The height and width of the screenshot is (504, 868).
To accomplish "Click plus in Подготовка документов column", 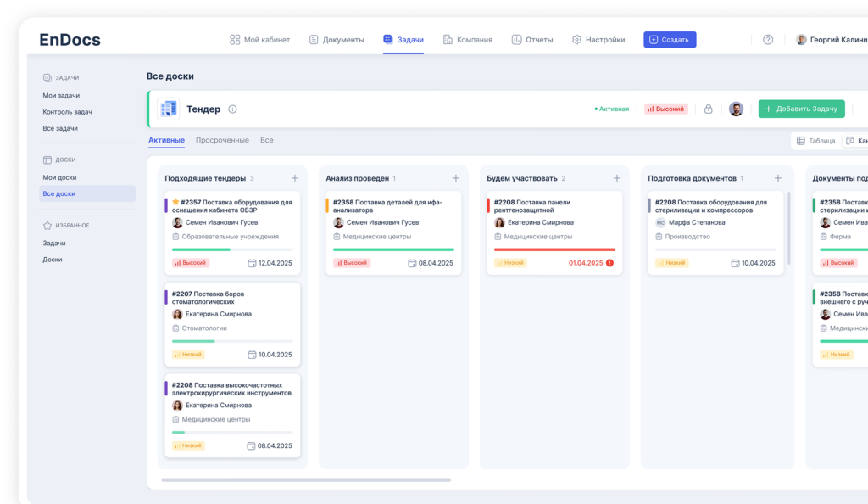I will [x=778, y=178].
